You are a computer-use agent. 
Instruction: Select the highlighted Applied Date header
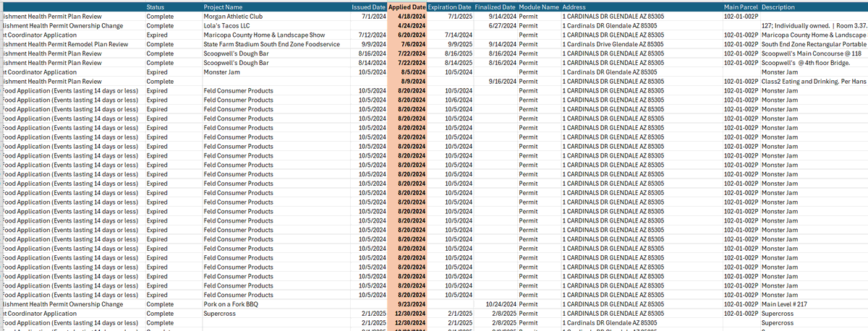coord(407,7)
